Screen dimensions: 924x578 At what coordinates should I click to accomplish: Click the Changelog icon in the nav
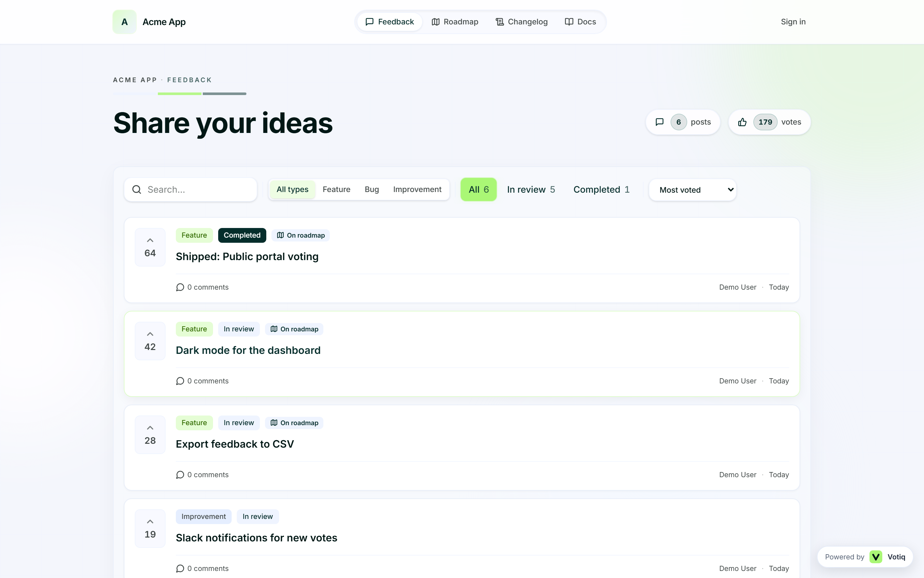(500, 22)
